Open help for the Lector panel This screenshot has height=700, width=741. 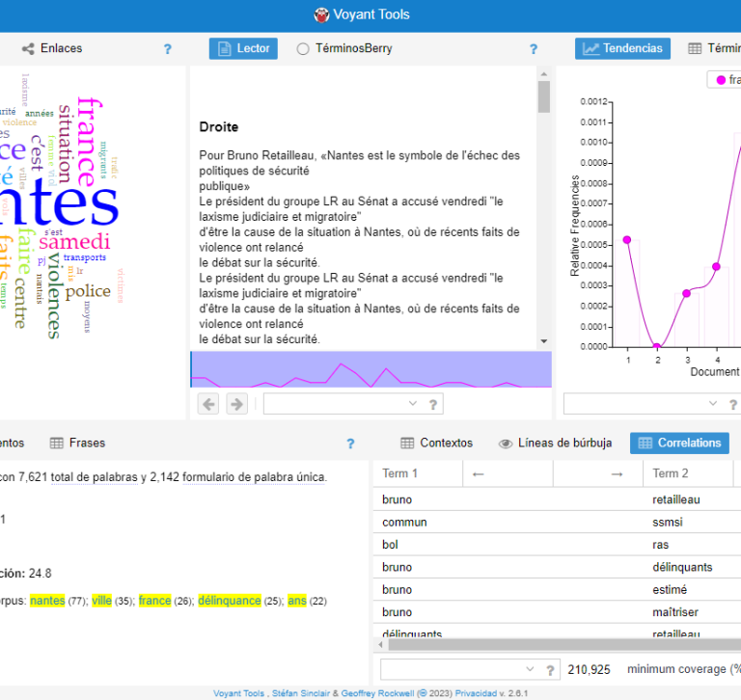(533, 49)
